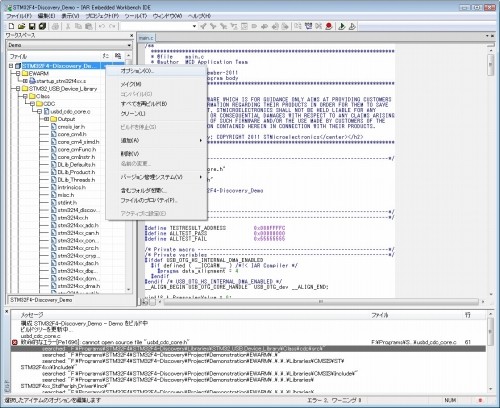This screenshot has width=500, height=408.
Task: Click the messages pane vertical scrollbar
Action: pyautogui.click(x=490, y=352)
